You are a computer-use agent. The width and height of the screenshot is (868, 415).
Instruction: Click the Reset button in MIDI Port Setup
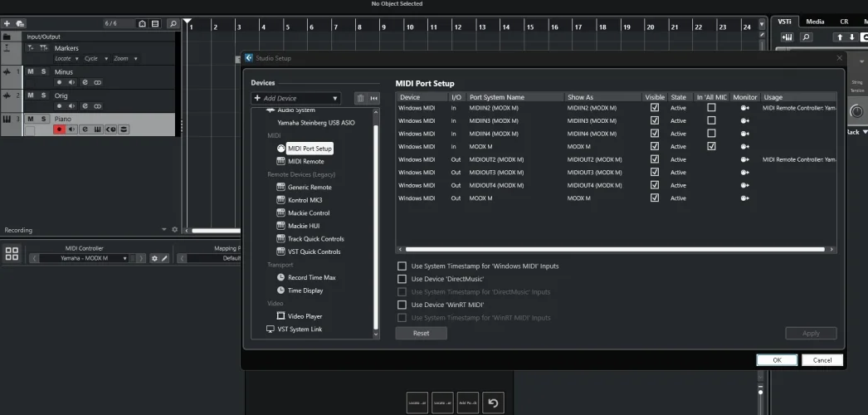[422, 333]
